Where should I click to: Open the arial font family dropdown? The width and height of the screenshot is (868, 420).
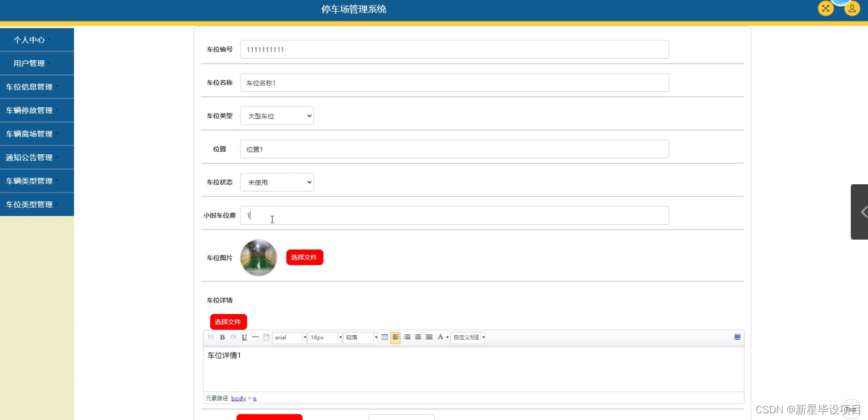click(x=289, y=337)
